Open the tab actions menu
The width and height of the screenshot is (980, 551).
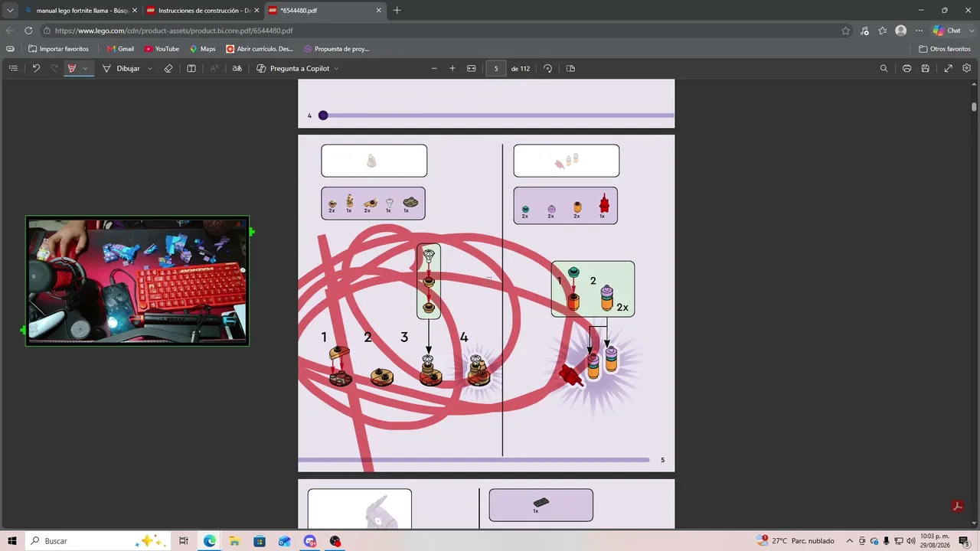[10, 11]
